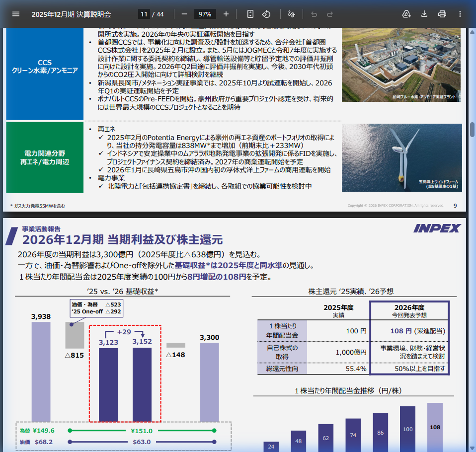Click the INPEX logo on the slide

coord(437,228)
